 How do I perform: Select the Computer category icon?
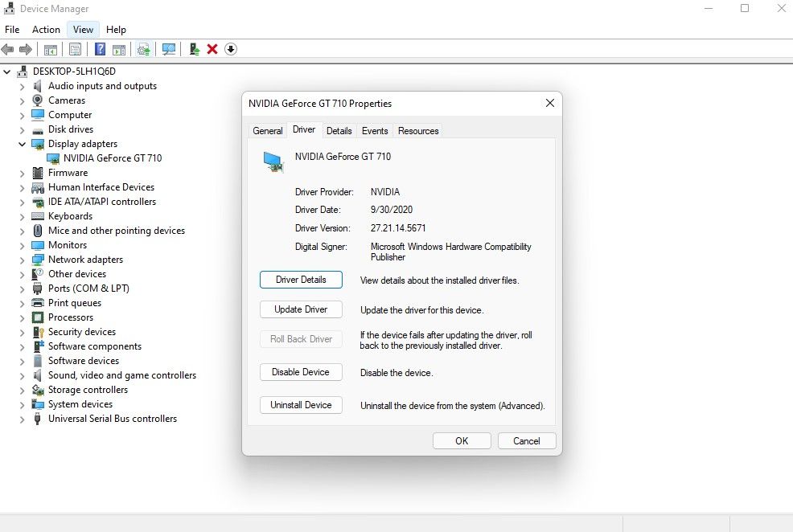point(38,115)
